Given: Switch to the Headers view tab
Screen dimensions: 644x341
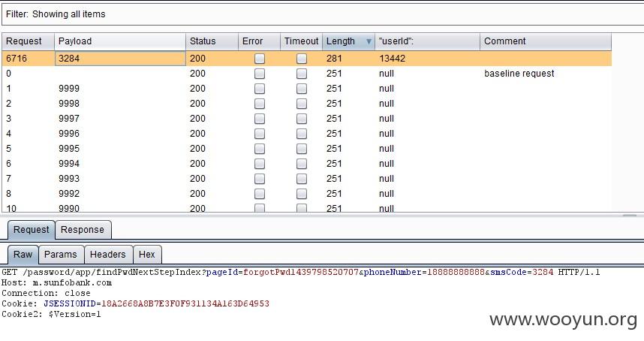Looking at the screenshot, I should (108, 255).
